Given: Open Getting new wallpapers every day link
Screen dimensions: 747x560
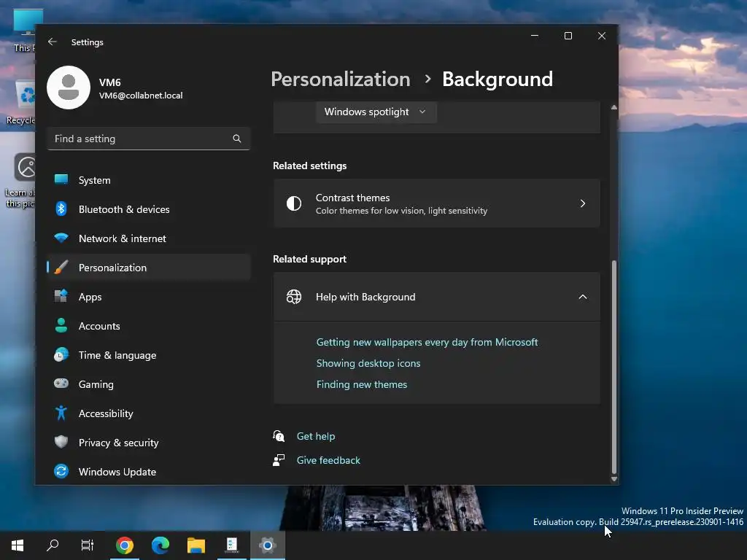Looking at the screenshot, I should [x=427, y=342].
